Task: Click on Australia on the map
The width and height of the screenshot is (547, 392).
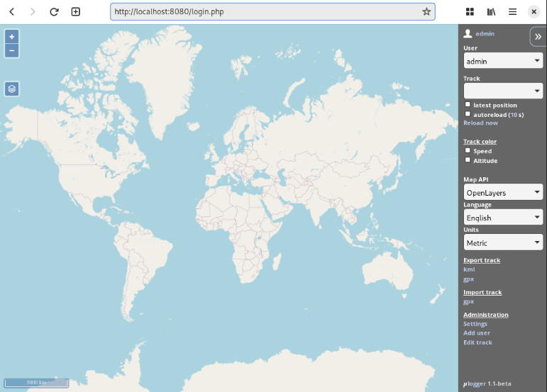Action: point(387,271)
